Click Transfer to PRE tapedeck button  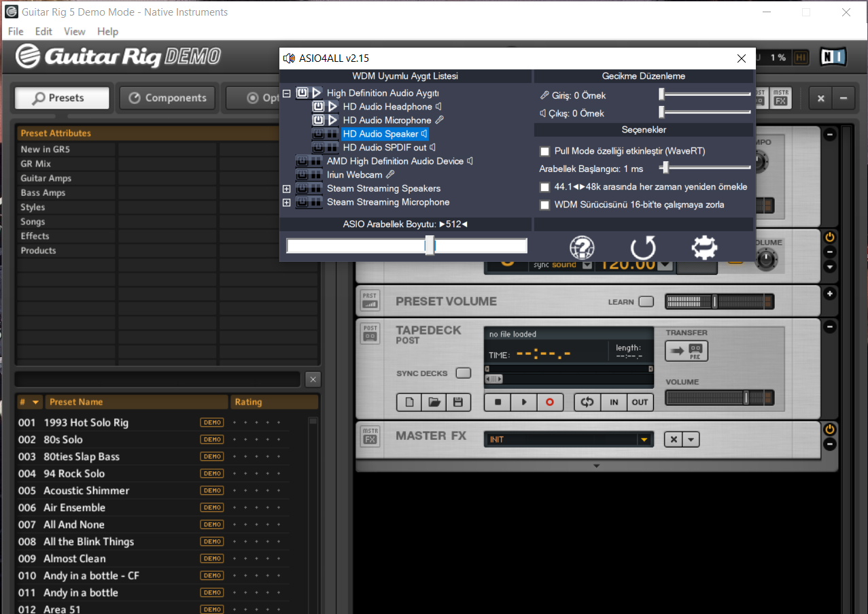687,351
